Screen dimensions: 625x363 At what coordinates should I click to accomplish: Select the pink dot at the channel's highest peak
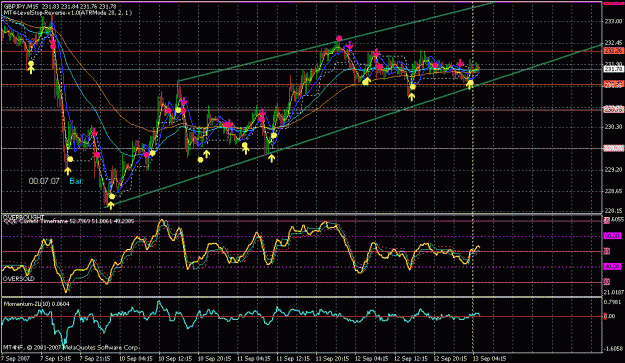pos(339,39)
